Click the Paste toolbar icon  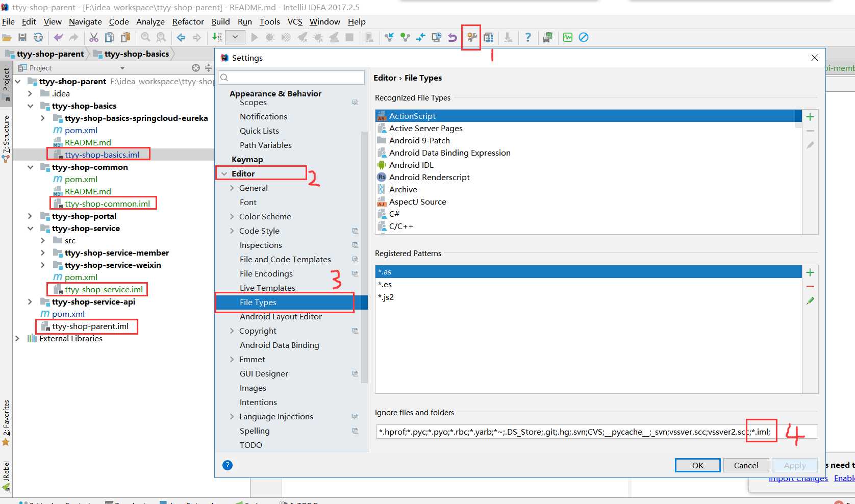[x=125, y=37]
